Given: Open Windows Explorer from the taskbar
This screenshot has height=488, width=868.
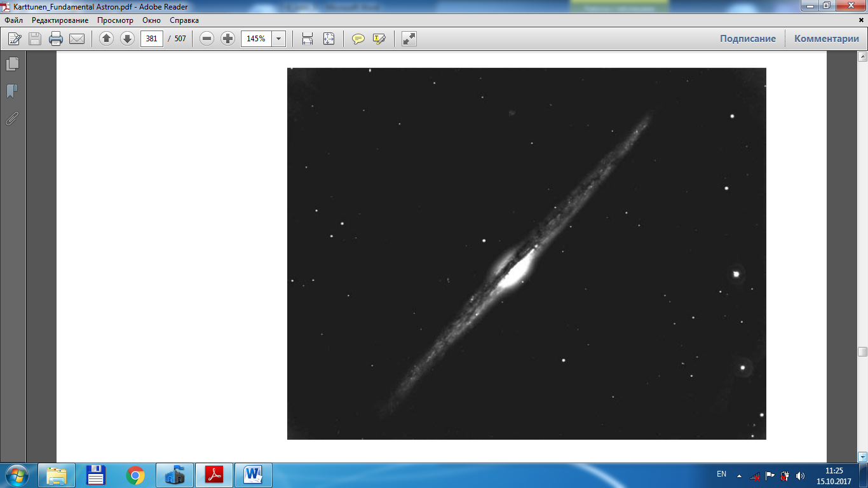Looking at the screenshot, I should point(57,475).
